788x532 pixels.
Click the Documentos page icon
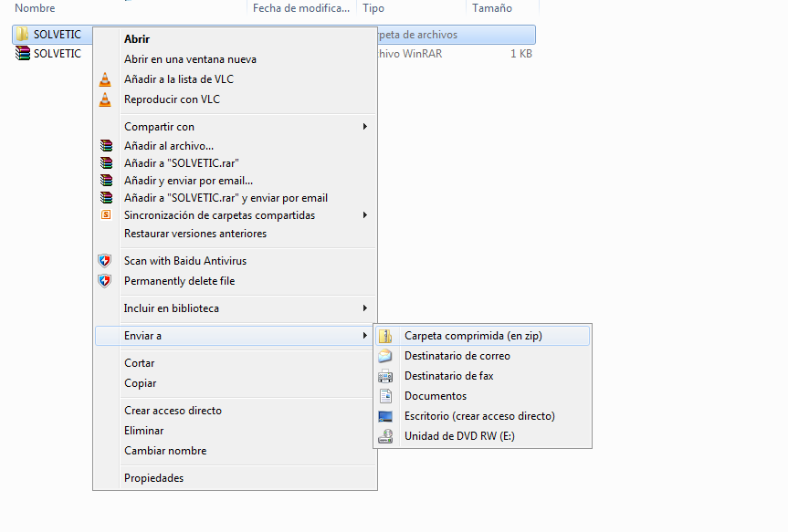click(385, 396)
